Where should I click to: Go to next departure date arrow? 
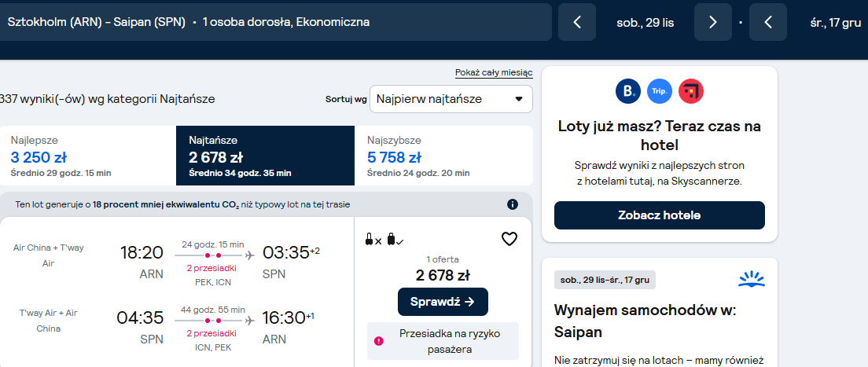pos(712,22)
